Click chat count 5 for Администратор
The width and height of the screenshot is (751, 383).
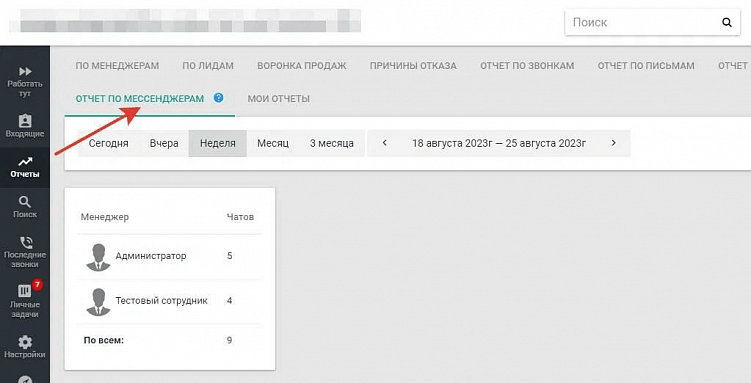[x=229, y=256]
